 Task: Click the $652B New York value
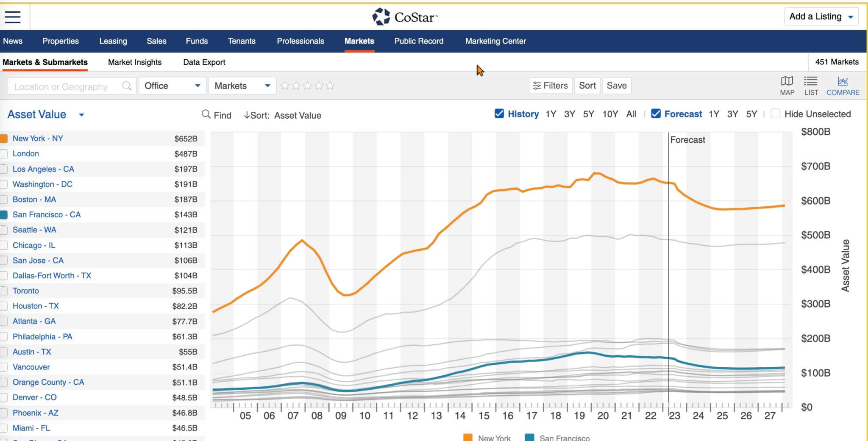(186, 139)
